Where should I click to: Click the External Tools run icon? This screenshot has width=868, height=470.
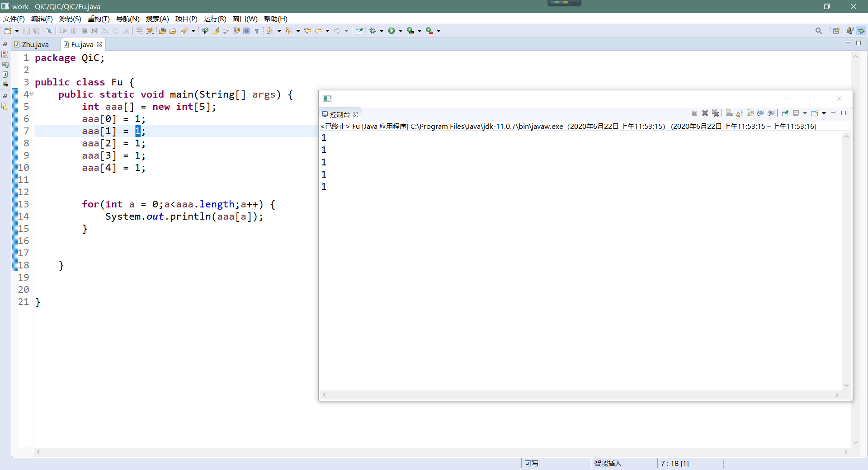point(429,31)
